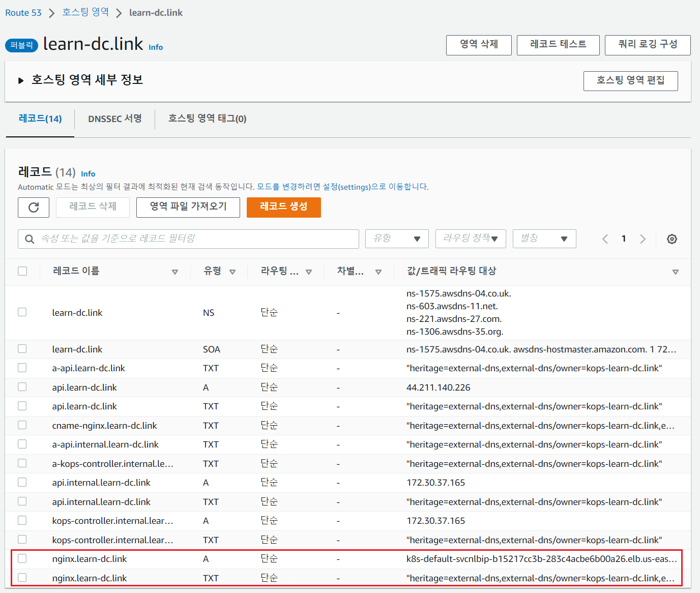
Task: Click the search magnifier icon in filter
Action: click(x=30, y=239)
